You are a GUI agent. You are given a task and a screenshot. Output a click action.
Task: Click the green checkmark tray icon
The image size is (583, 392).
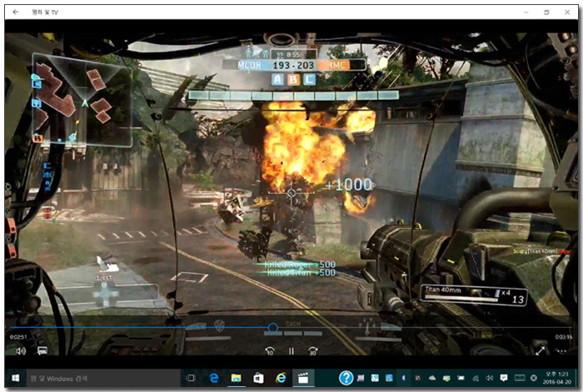pyautogui.click(x=446, y=378)
